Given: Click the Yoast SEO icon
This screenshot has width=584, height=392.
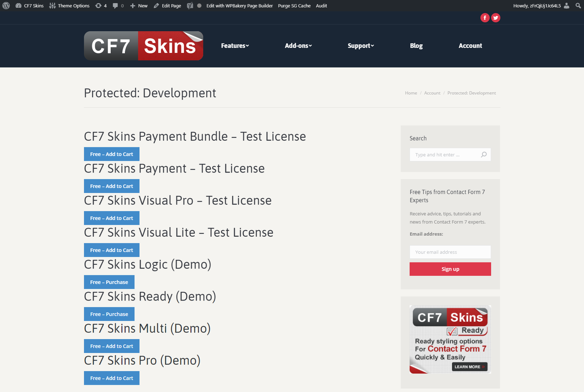Looking at the screenshot, I should point(190,6).
